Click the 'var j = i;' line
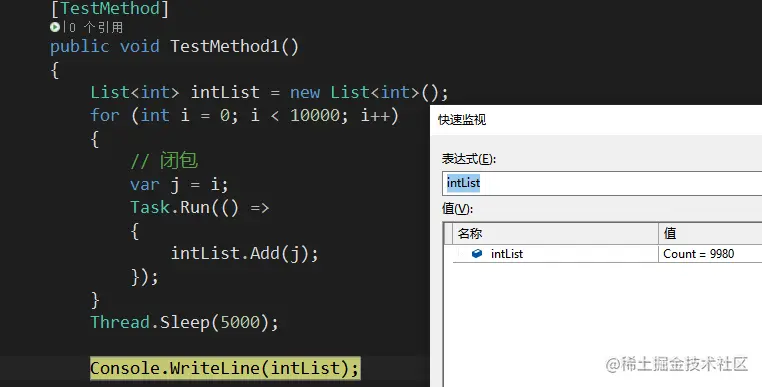The height and width of the screenshot is (387, 762). click(179, 185)
